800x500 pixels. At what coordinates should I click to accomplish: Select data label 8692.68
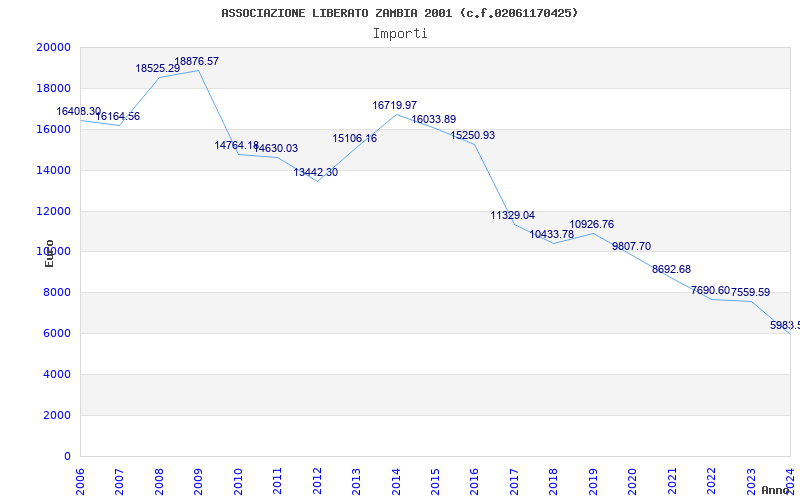pos(671,269)
